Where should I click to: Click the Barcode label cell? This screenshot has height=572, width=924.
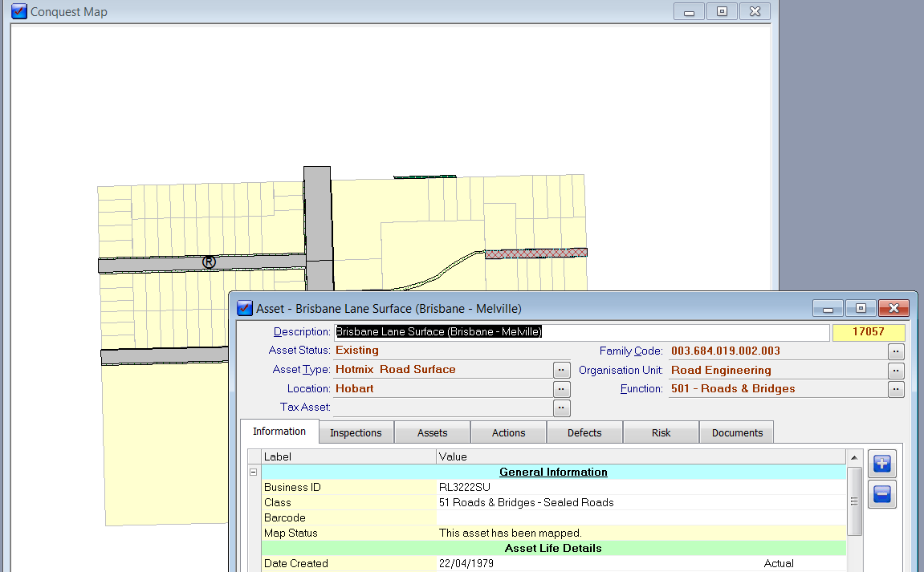pyautogui.click(x=349, y=517)
